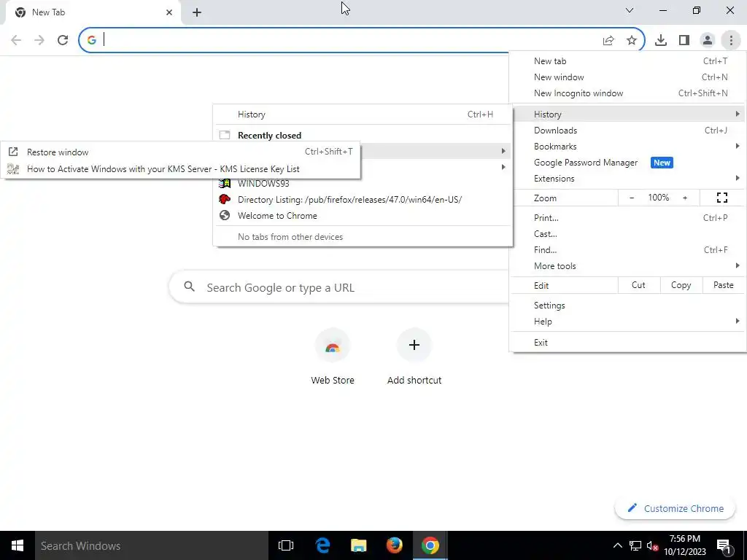Choose Find from the menu
Viewport: 747px width, 560px height.
coord(627,250)
